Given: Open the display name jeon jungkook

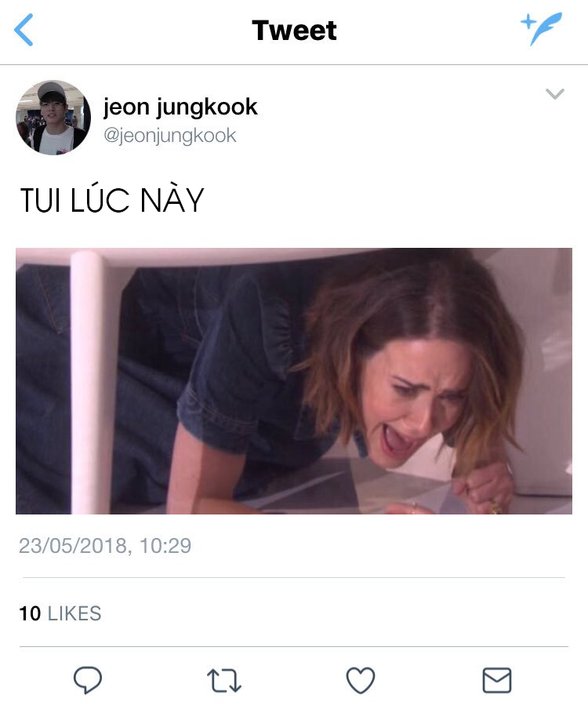Looking at the screenshot, I should pos(180,107).
